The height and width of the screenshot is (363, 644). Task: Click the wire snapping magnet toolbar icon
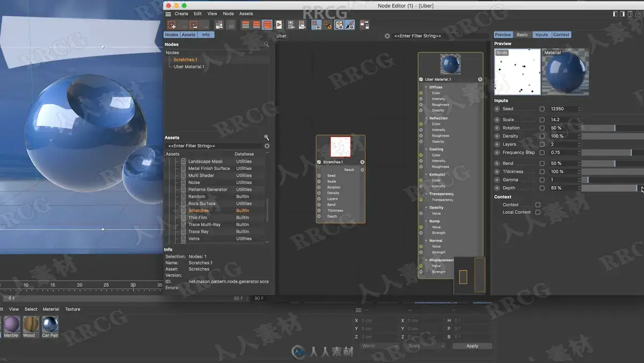click(327, 25)
